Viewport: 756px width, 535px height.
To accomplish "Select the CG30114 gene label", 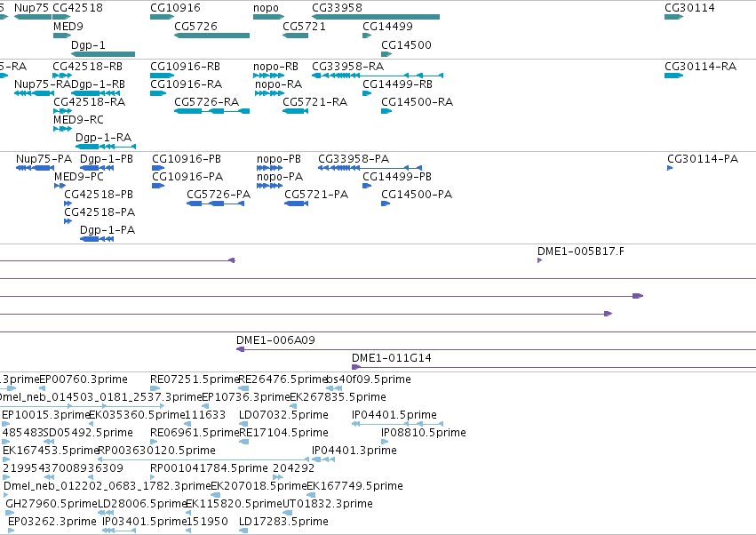I will [x=689, y=8].
